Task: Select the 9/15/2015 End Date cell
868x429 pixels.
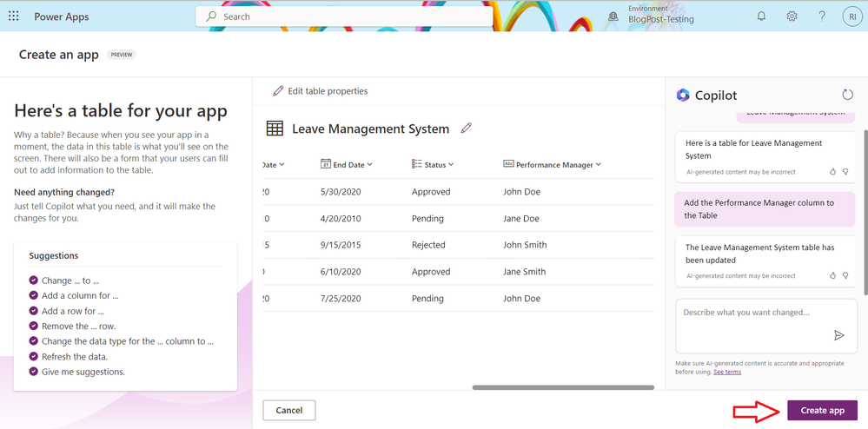Action: point(340,245)
